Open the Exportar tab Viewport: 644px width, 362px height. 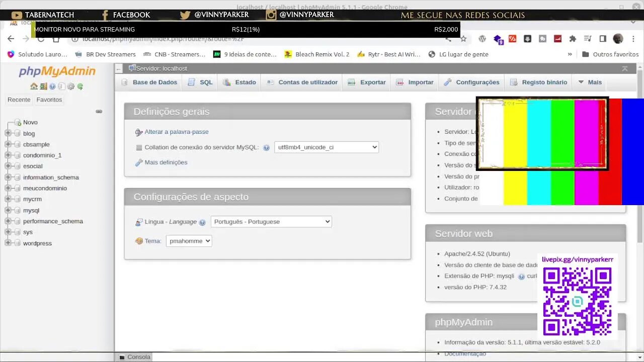pyautogui.click(x=367, y=82)
